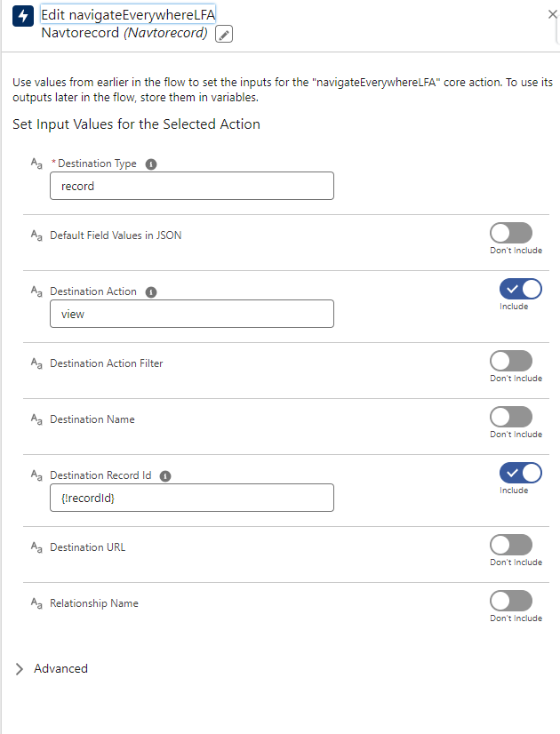Click the lightning bolt action icon
Viewport: 560px width, 734px height.
point(23,17)
